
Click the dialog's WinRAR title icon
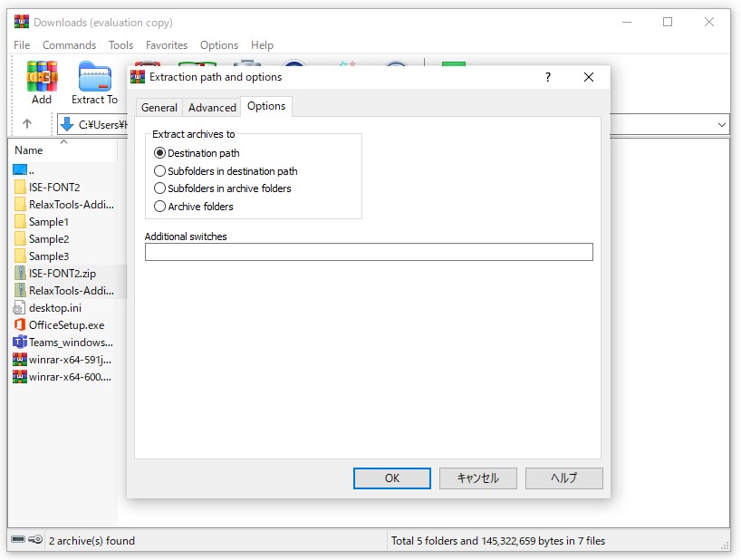[x=138, y=76]
